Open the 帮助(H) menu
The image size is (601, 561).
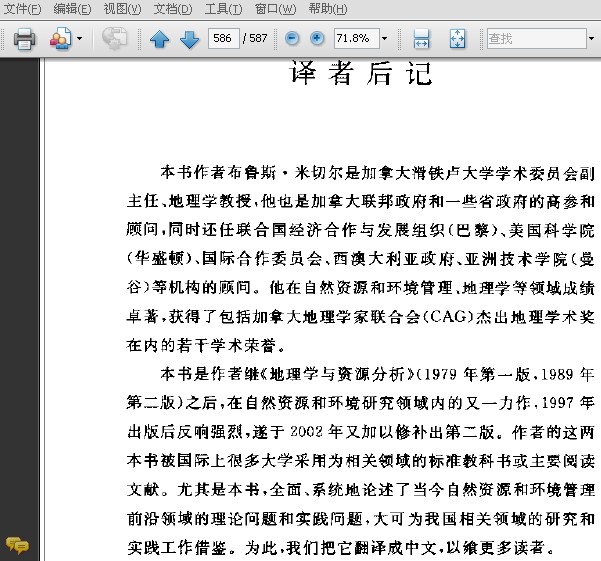(x=328, y=8)
